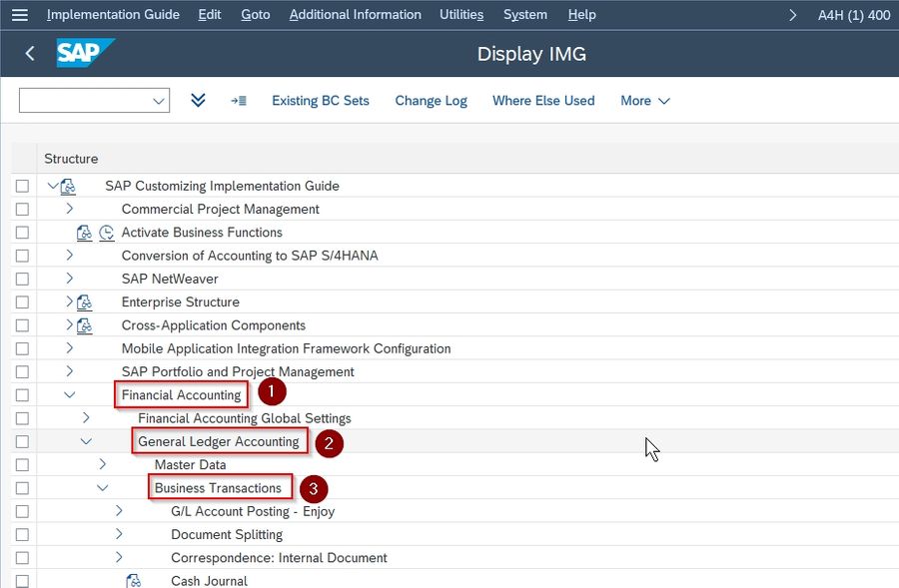Screen dimensions: 899x588
Task: Click the position/indent toolbar icon
Action: pyautogui.click(x=239, y=101)
